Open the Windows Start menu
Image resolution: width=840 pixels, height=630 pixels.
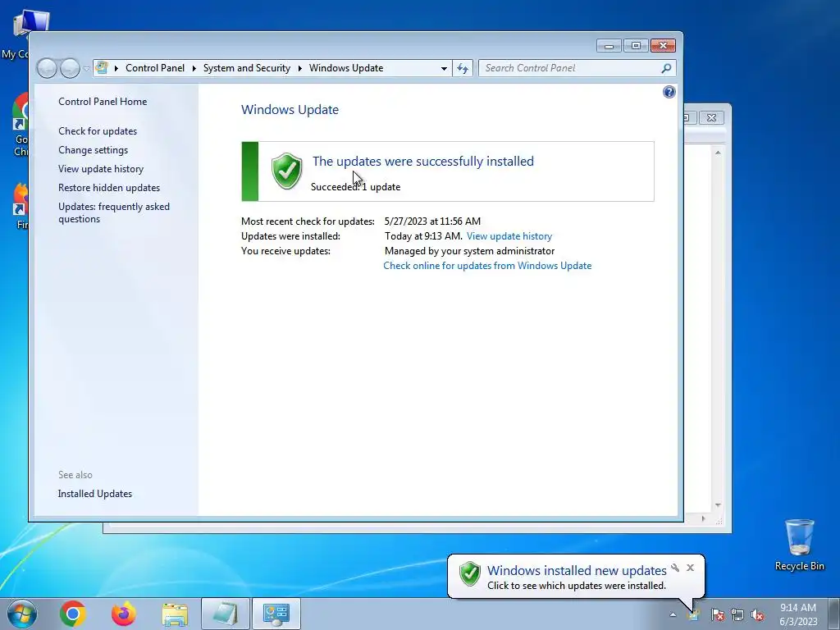click(x=22, y=614)
